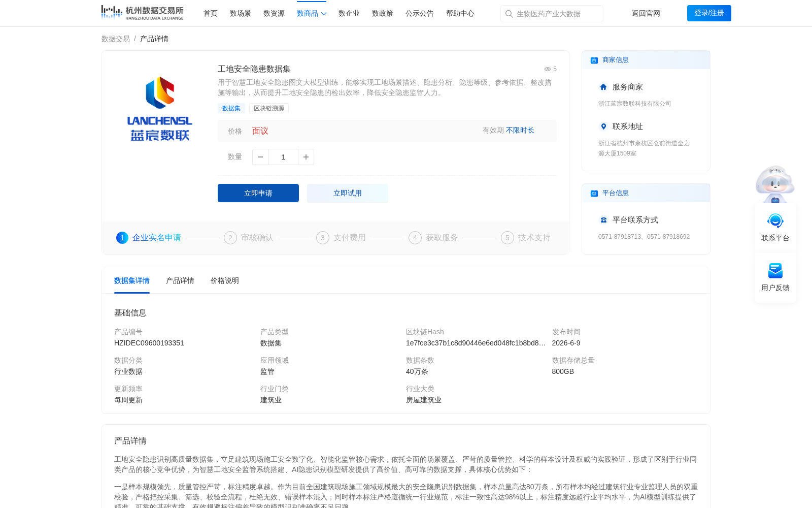Click the 面议 price text
The width and height of the screenshot is (812, 508).
(260, 131)
